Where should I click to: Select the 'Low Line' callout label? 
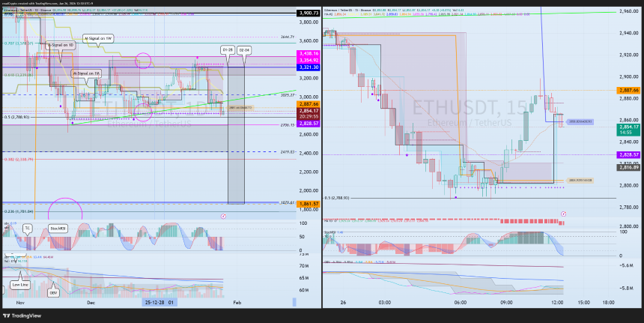(x=19, y=284)
